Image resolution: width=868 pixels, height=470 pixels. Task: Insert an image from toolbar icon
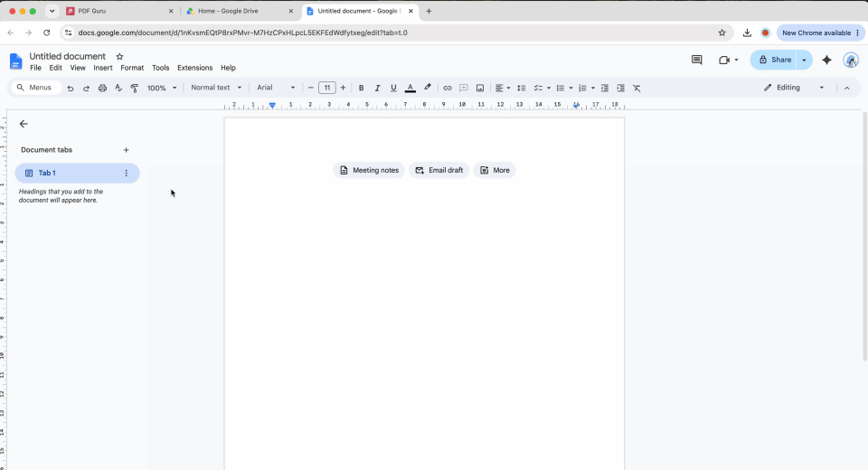pos(480,88)
